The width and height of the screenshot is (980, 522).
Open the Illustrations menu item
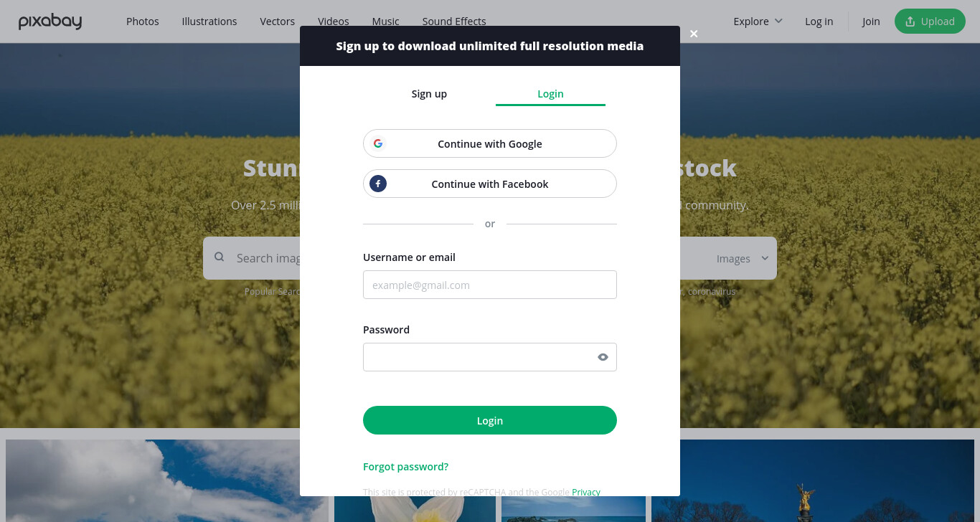point(209,22)
